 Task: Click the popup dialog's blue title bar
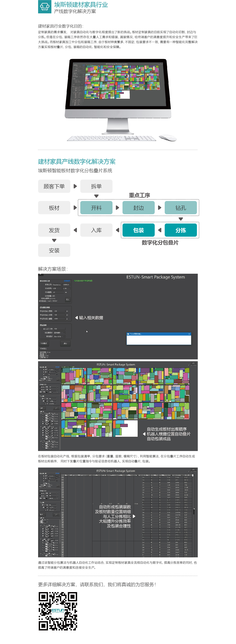coord(159,334)
